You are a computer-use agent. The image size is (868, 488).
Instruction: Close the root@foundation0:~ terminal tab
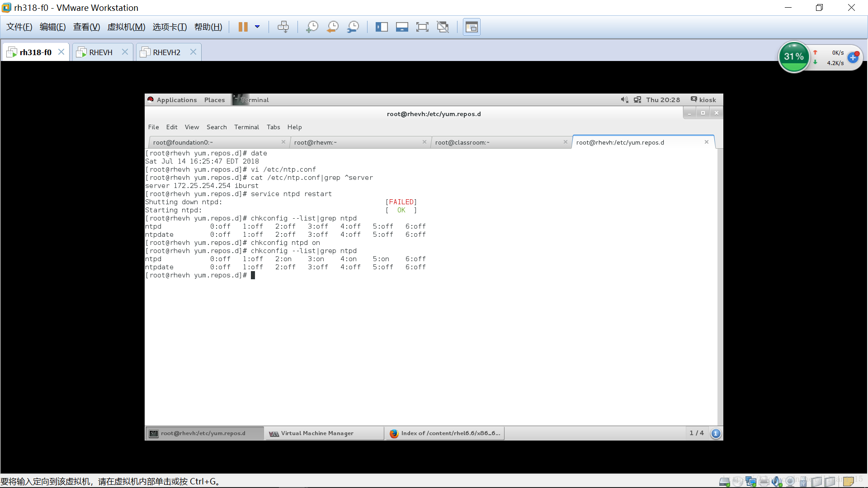click(x=283, y=142)
